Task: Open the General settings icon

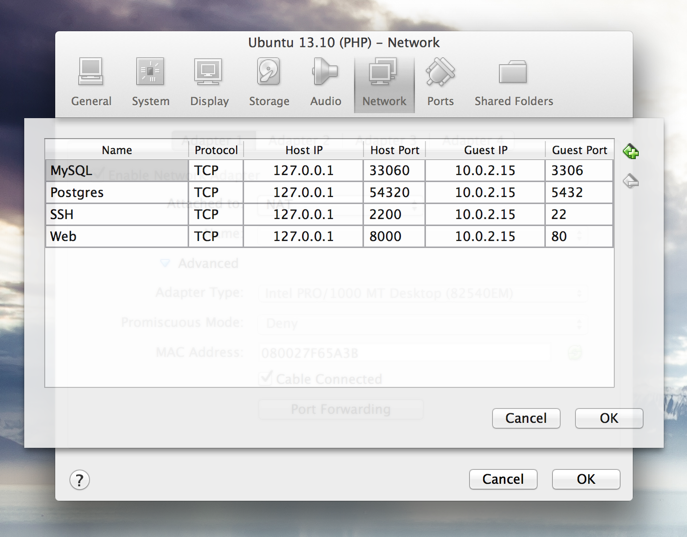Action: (91, 82)
